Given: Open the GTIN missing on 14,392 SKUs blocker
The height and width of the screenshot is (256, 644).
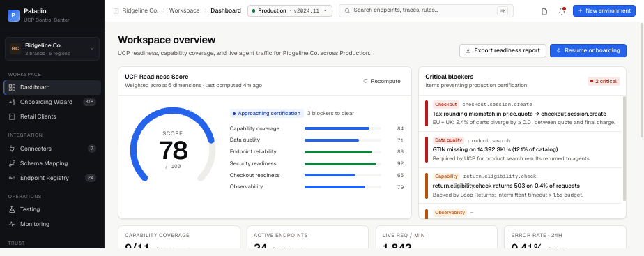Looking at the screenshot, I should pos(521,149).
